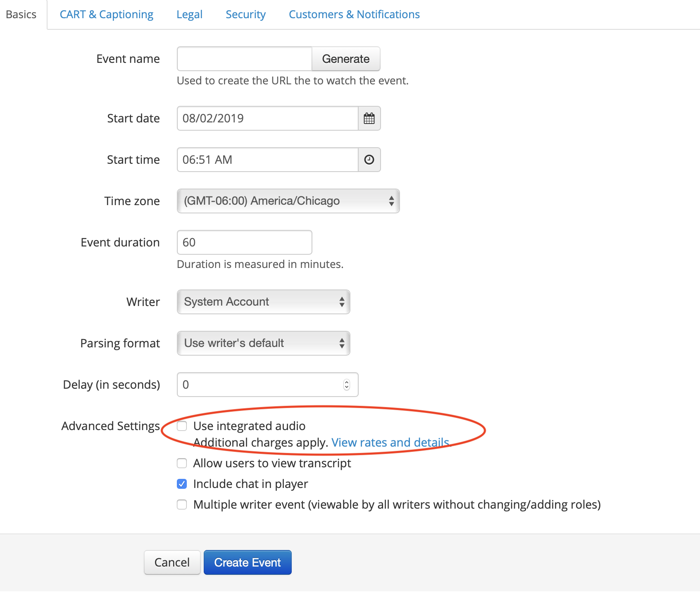Image resolution: width=700 pixels, height=593 pixels.
Task: Click the Cancel button
Action: [x=172, y=562]
